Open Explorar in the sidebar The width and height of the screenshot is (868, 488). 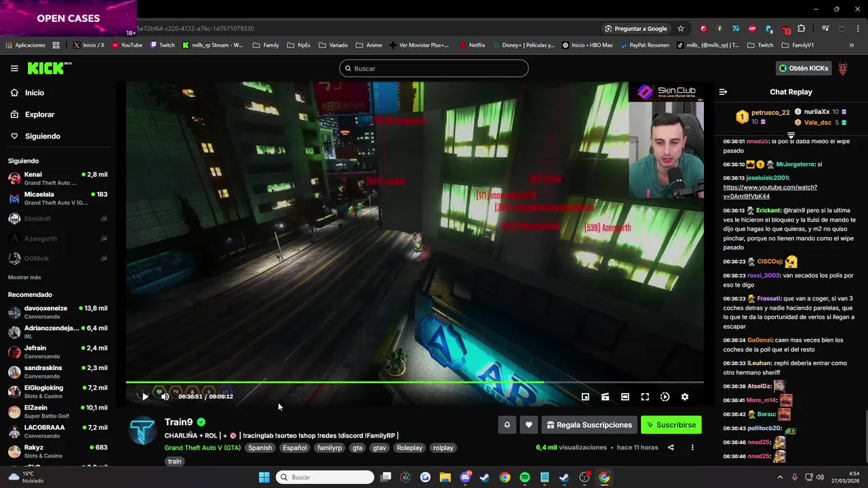(x=56, y=115)
